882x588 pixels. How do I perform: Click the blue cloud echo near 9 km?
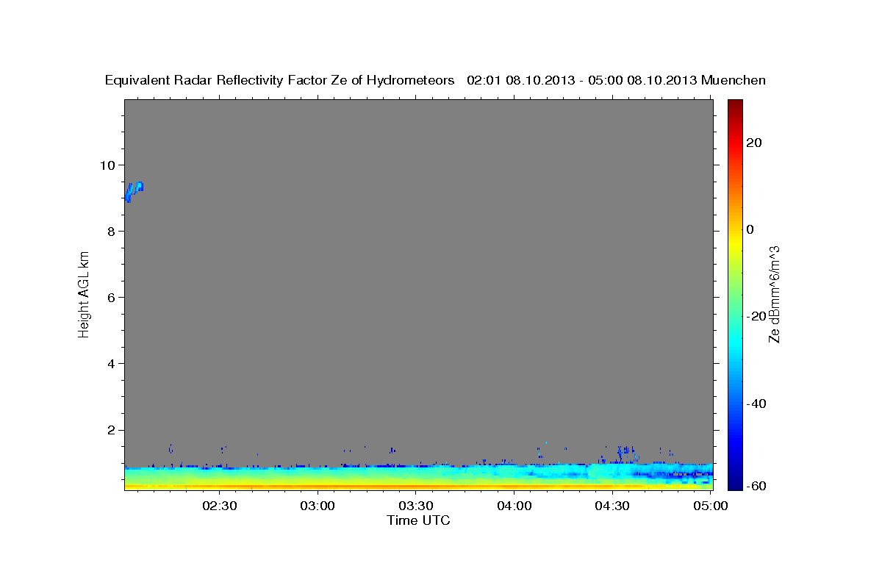[x=134, y=191]
